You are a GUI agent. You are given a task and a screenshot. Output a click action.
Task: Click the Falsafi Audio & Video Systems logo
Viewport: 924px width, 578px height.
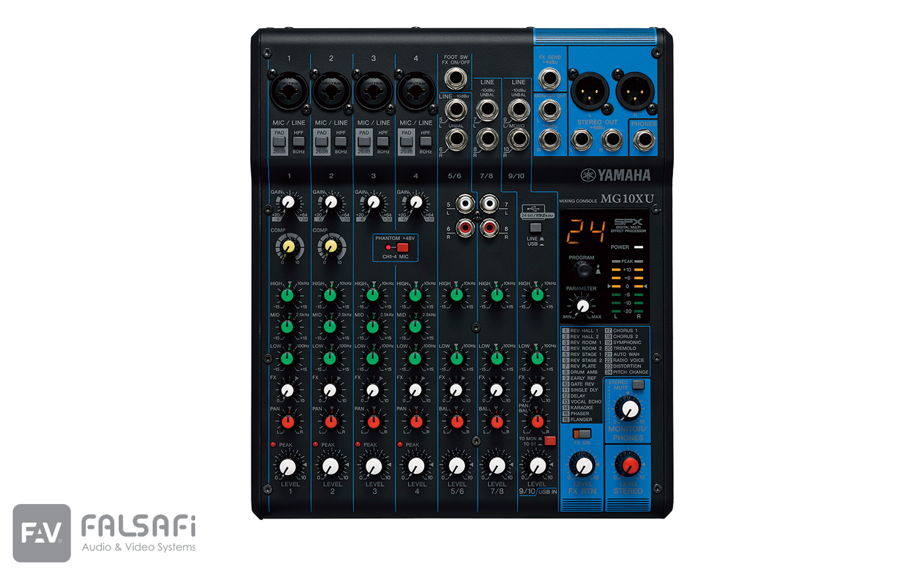105,533
